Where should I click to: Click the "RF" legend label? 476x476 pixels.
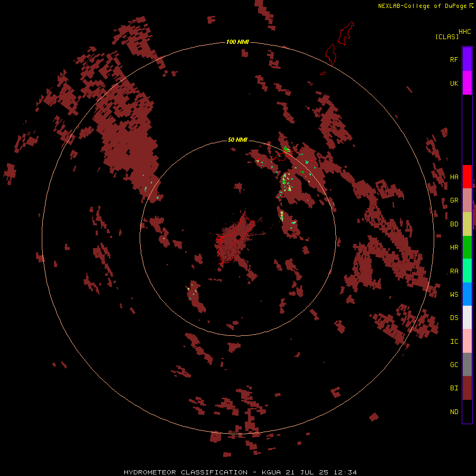pos(454,59)
